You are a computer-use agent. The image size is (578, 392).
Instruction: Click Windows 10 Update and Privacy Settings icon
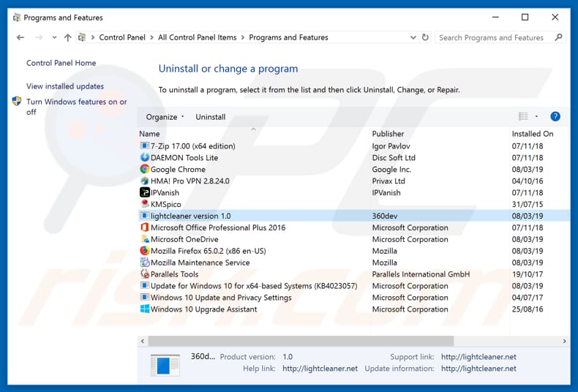[x=145, y=298]
